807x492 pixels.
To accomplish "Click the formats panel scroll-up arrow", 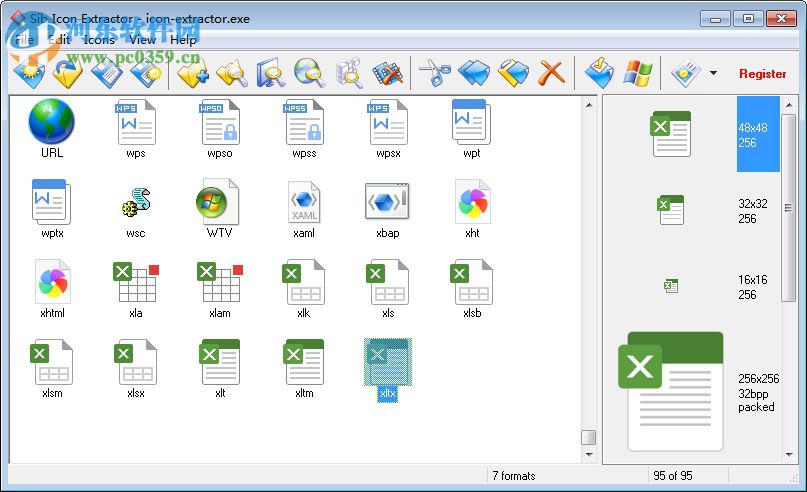I will coord(789,105).
